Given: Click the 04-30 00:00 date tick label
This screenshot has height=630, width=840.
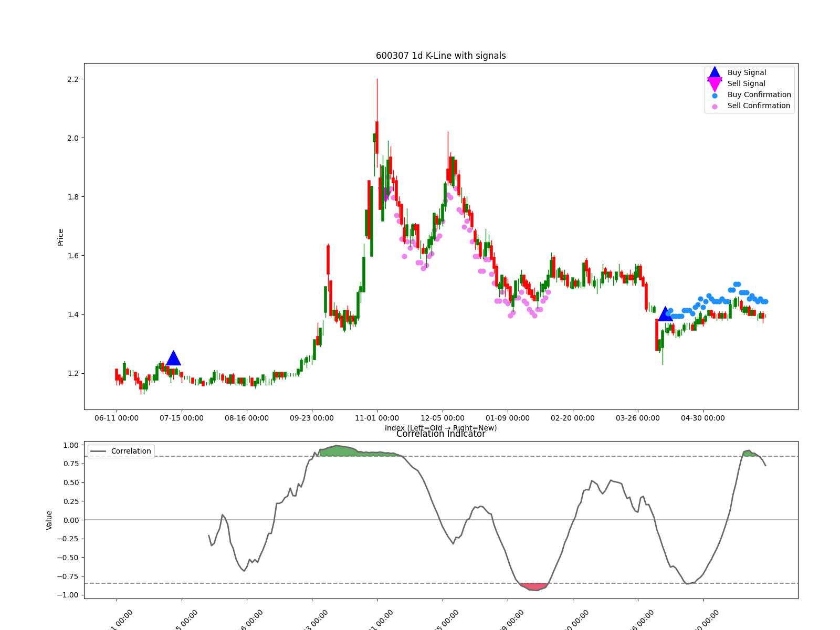Looking at the screenshot, I should tap(703, 418).
